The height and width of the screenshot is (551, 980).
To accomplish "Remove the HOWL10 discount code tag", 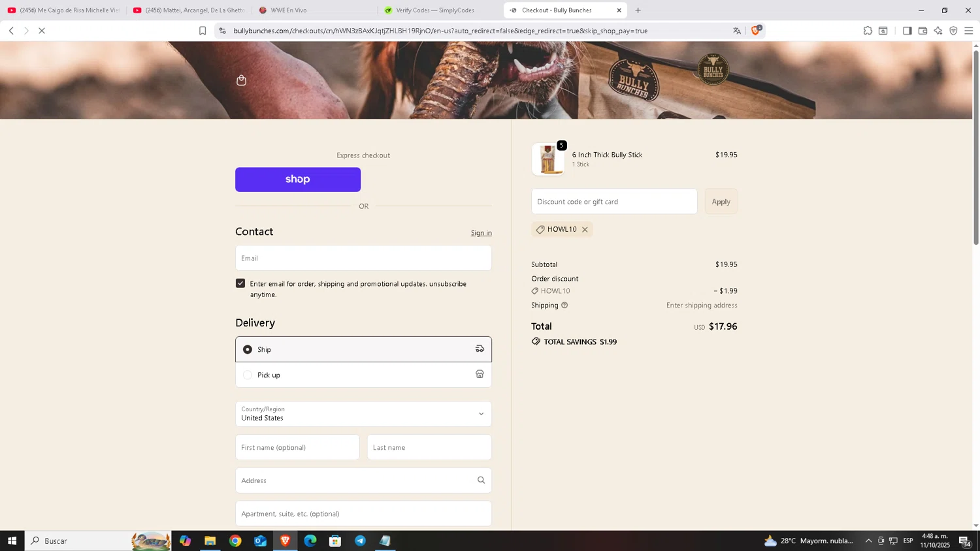I will [x=585, y=230].
